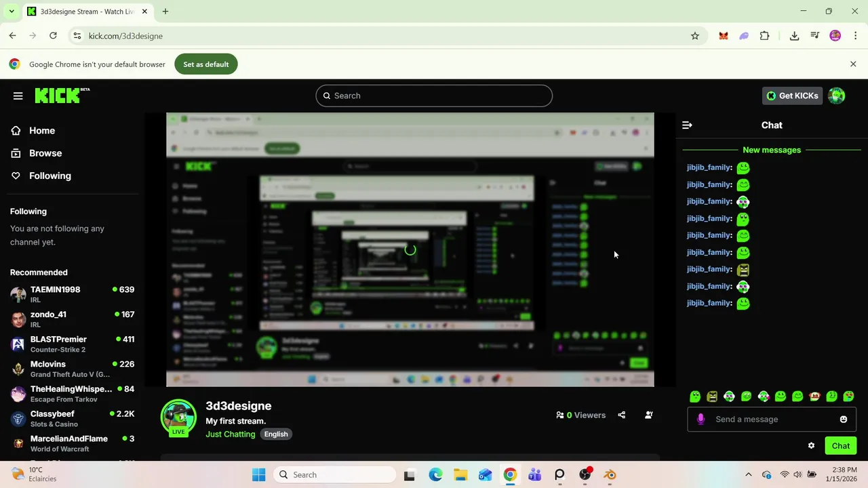Screen dimensions: 868x488
Task: Collapse the chat panel with arrow icon
Action: [x=687, y=125]
